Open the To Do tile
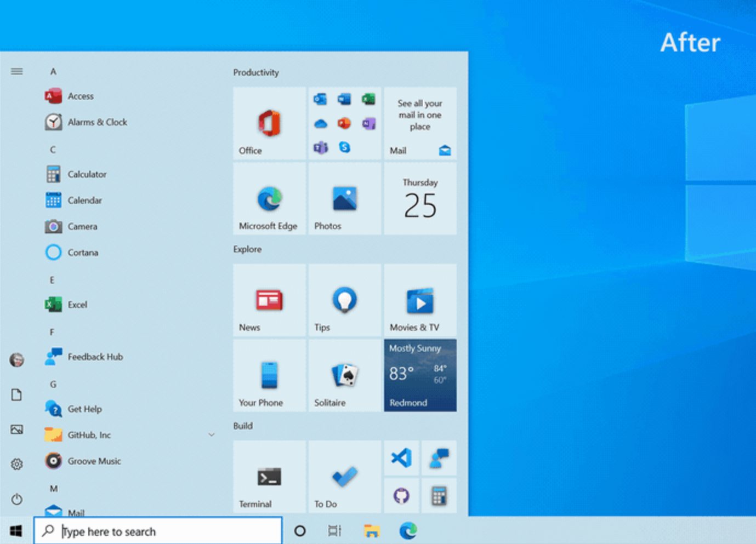756x544 pixels. pyautogui.click(x=344, y=477)
